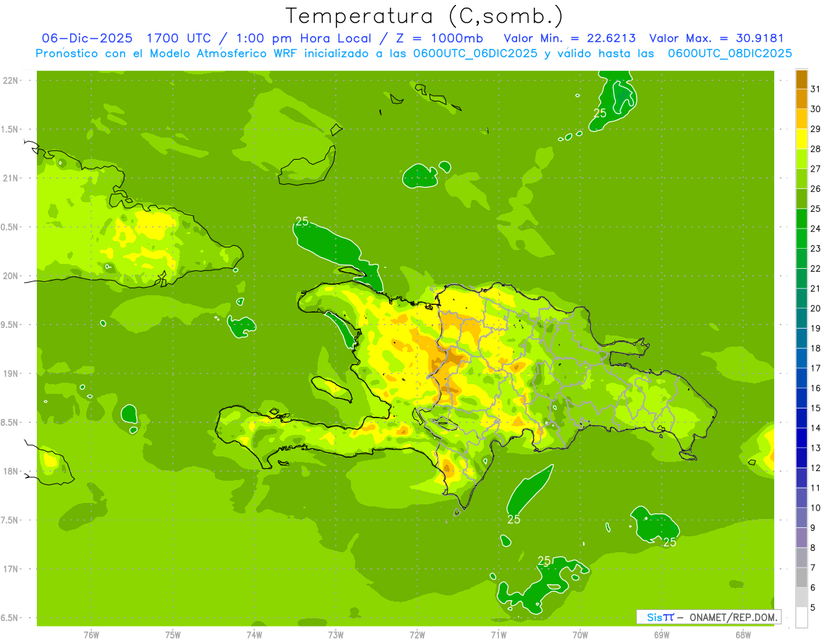
Task: Pick the teal legend swatch between 19 and 20
Action: pyautogui.click(x=801, y=318)
